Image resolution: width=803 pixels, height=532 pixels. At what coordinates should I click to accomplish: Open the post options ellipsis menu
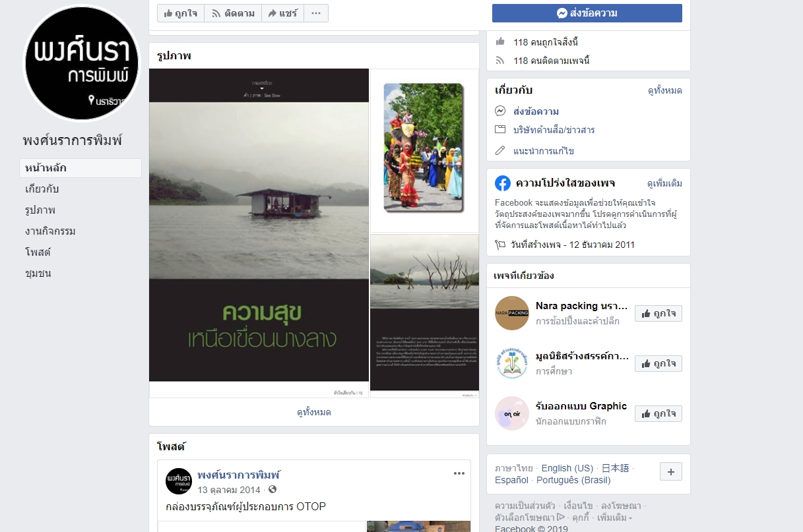click(x=459, y=473)
